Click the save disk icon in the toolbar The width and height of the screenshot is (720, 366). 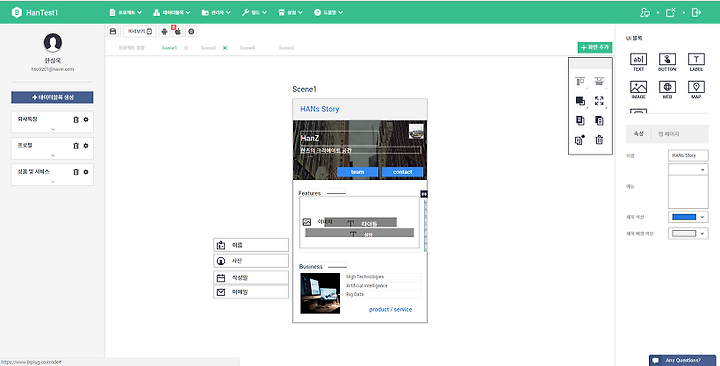(112, 32)
